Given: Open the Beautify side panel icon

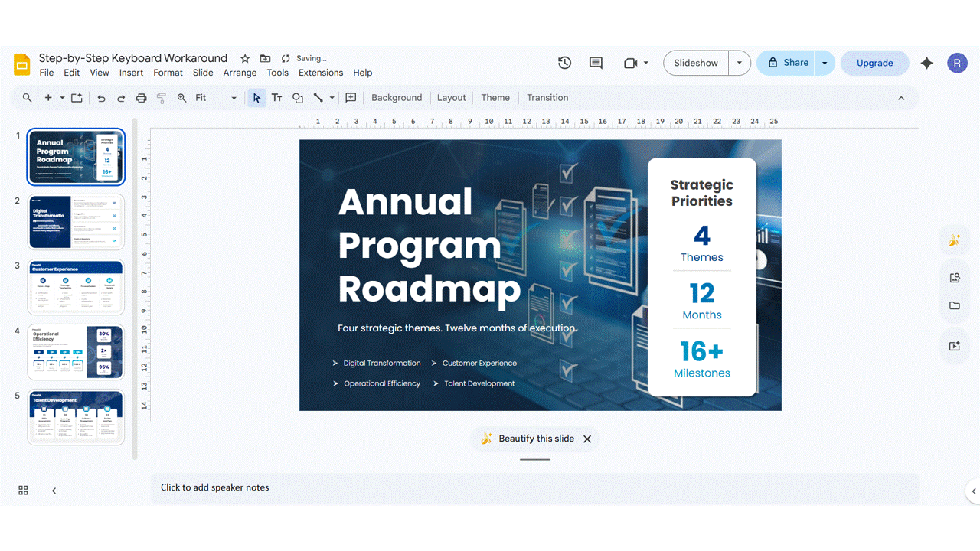Looking at the screenshot, I should pos(954,240).
